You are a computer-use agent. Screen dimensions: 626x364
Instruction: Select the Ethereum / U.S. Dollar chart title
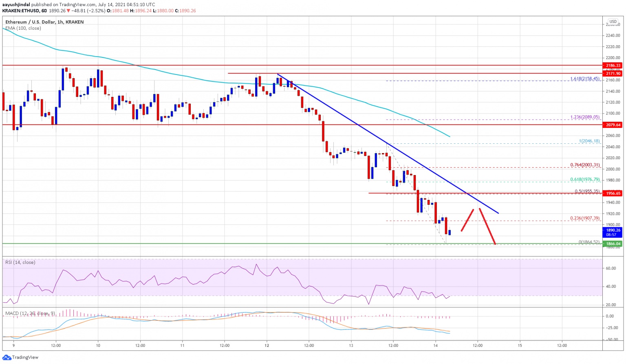click(44, 22)
